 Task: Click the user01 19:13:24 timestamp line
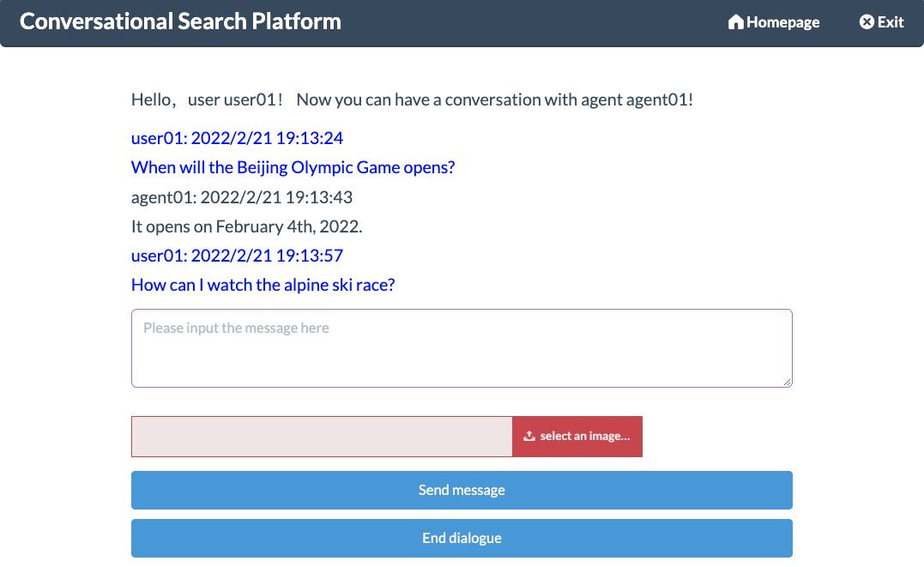tap(237, 138)
